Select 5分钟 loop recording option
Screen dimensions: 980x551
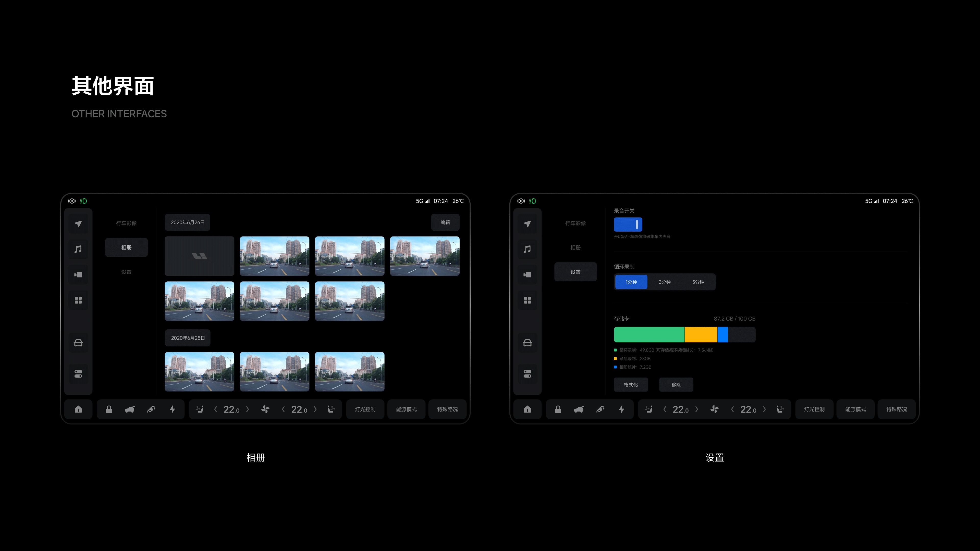pos(698,282)
